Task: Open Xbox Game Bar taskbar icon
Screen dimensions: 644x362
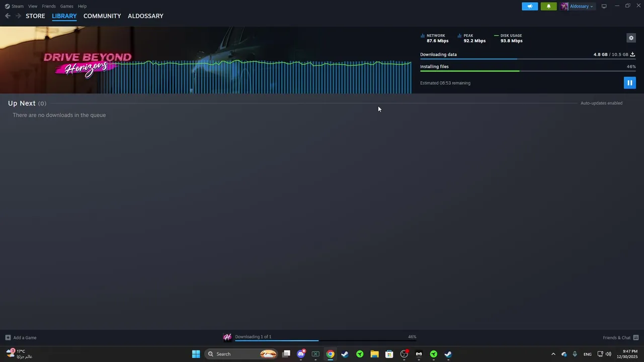Action: [x=315, y=354]
